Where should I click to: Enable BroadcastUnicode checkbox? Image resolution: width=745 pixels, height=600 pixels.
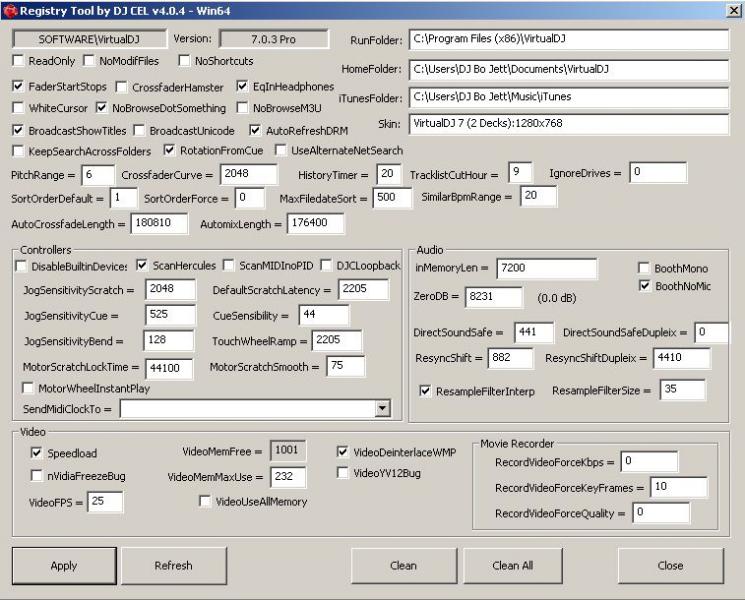coord(139,130)
